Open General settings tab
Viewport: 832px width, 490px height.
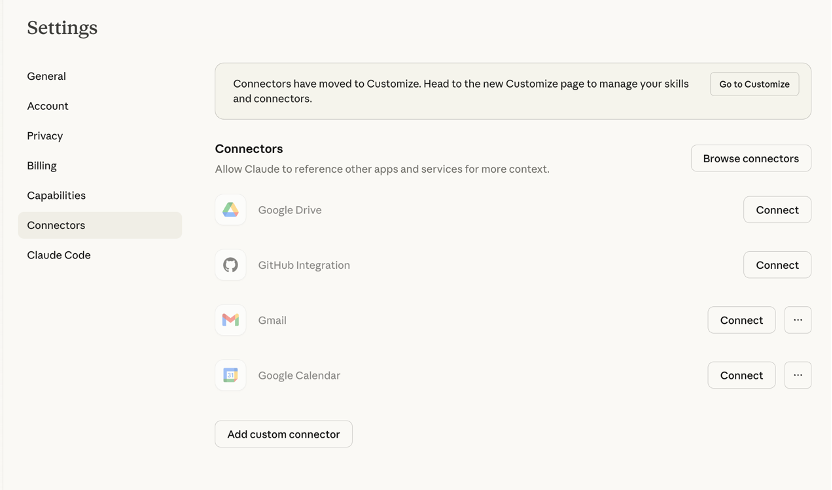47,76
